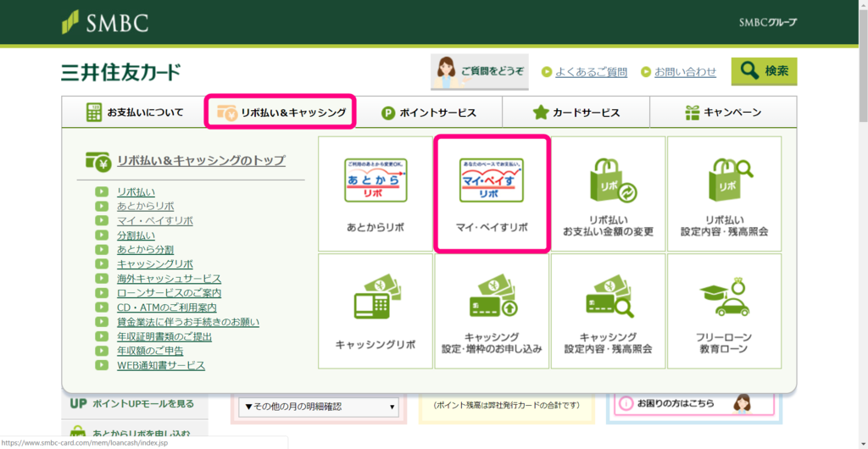
Task: Click arrow bullet before お問い合わせ
Action: point(645,72)
